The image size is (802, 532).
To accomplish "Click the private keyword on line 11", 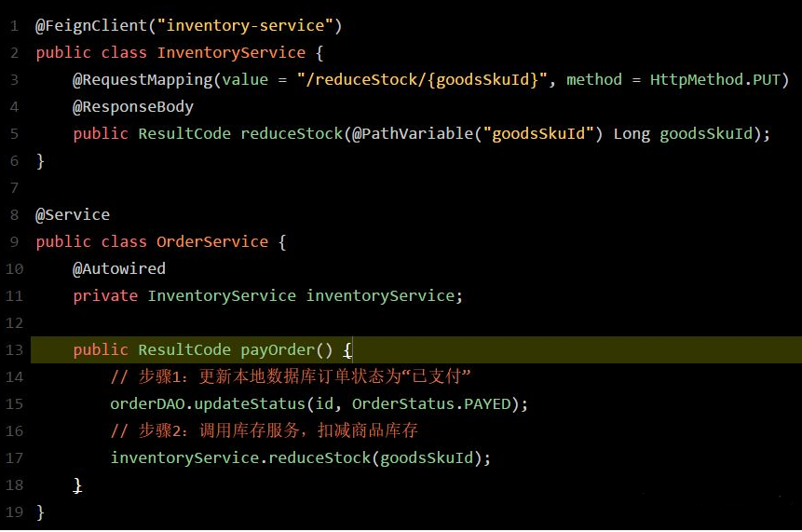I will (x=105, y=295).
